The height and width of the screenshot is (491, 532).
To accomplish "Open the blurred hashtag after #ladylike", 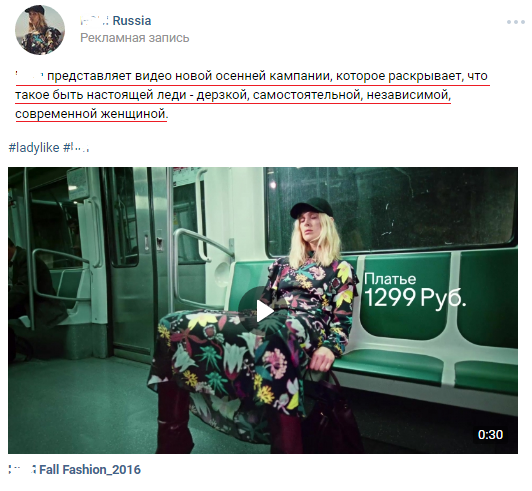I will [x=76, y=148].
